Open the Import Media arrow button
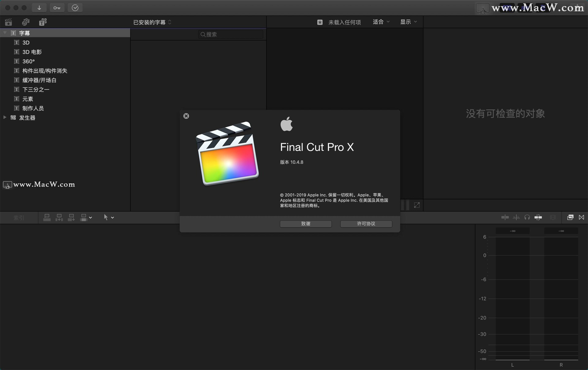Viewport: 588px width, 370px height. pos(39,8)
